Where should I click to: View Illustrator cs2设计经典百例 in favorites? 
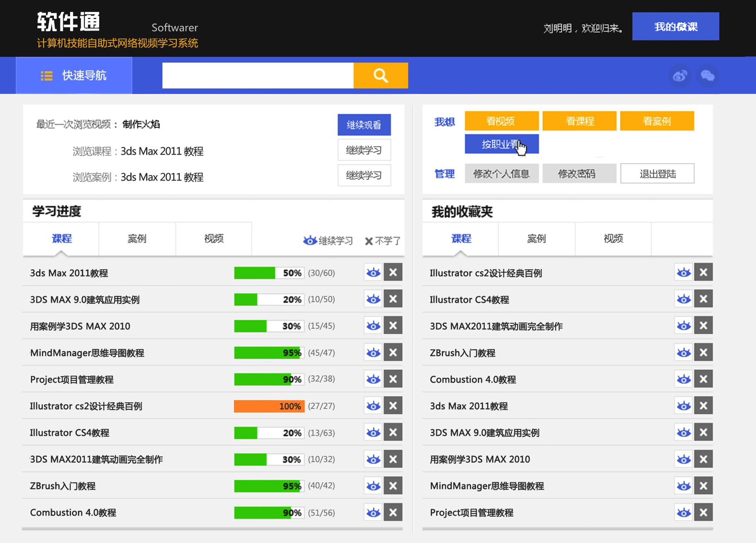point(683,272)
